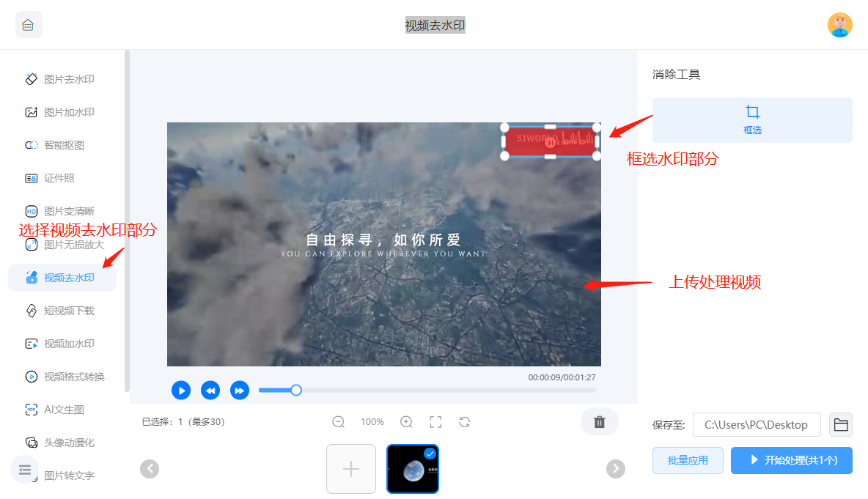The image size is (868, 499).
Task: Click the fast-forward playback button
Action: point(240,391)
